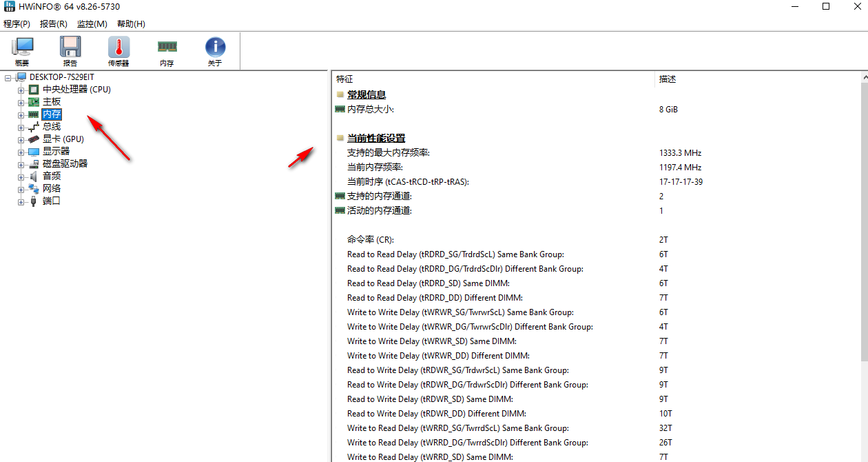Select 显卡 (GPU) in the tree
This screenshot has height=462, width=868.
[63, 139]
